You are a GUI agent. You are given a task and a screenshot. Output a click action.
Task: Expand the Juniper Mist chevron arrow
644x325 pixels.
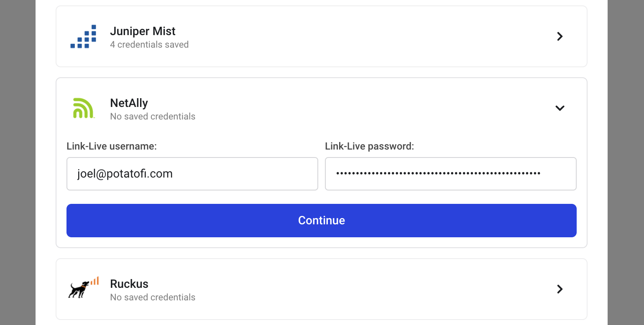tap(560, 37)
